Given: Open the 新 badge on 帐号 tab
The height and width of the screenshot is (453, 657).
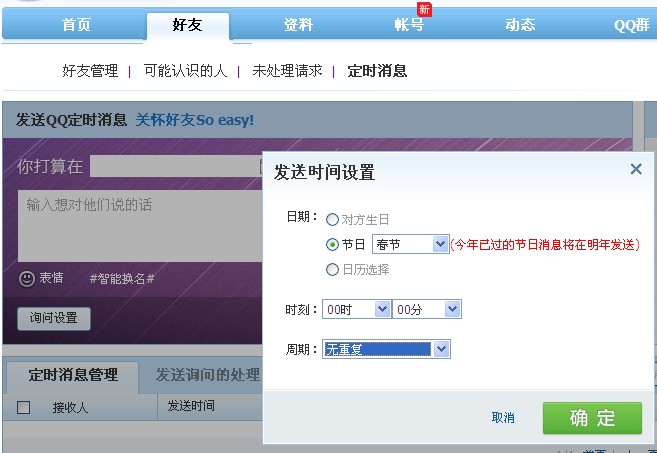Looking at the screenshot, I should [424, 9].
